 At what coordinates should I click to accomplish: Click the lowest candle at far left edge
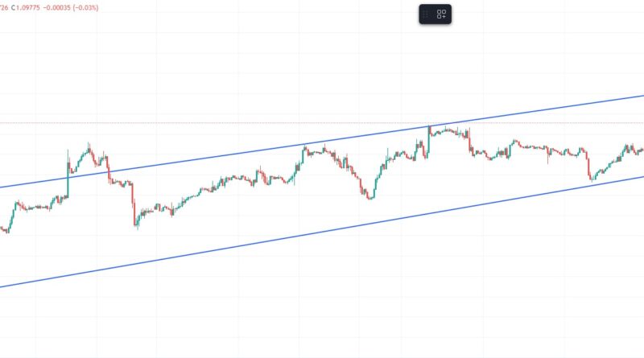point(6,230)
